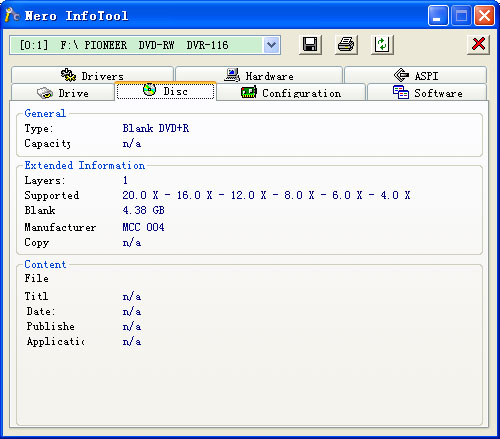Click the 'Publishe' label in Content
The width and height of the screenshot is (500, 439).
[x=50, y=326]
